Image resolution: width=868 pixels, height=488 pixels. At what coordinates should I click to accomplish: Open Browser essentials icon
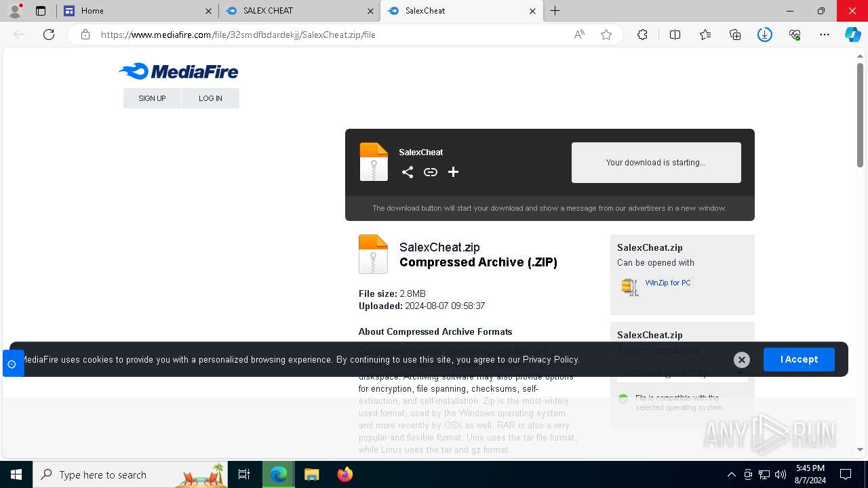pos(795,35)
